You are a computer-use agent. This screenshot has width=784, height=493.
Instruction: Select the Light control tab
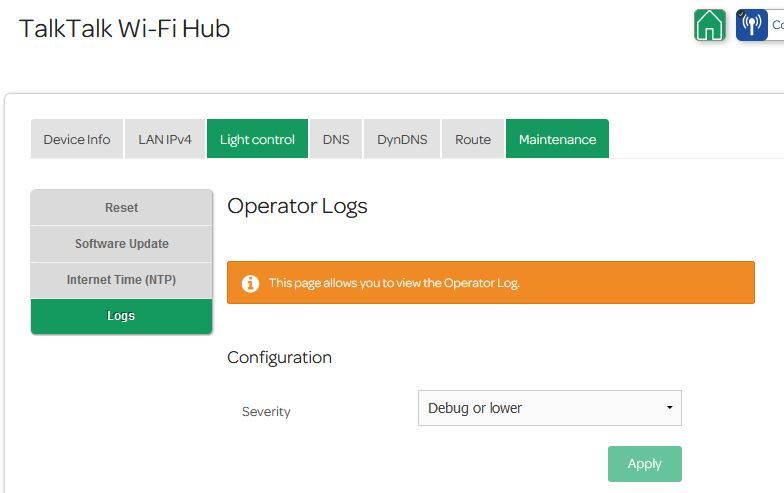click(257, 139)
